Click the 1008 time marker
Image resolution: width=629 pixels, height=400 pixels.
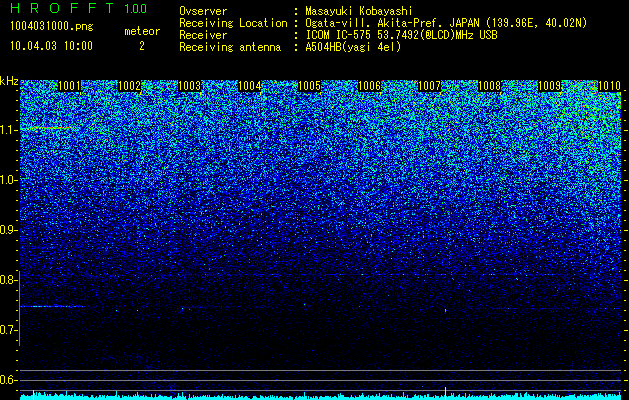[489, 86]
